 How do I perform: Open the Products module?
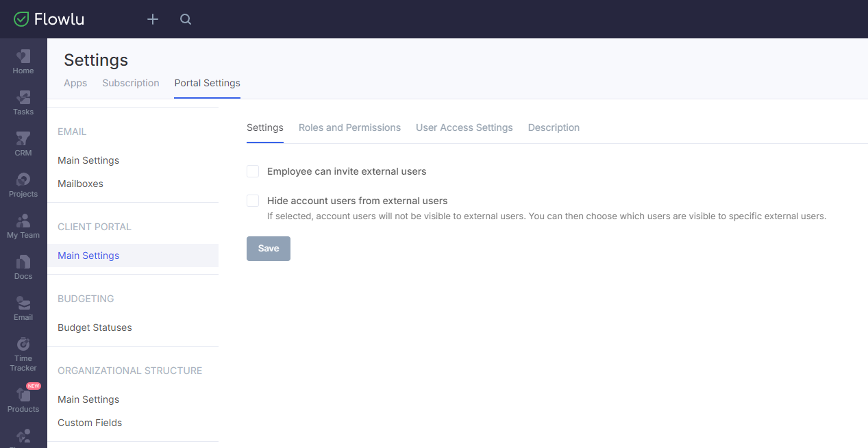[23, 400]
